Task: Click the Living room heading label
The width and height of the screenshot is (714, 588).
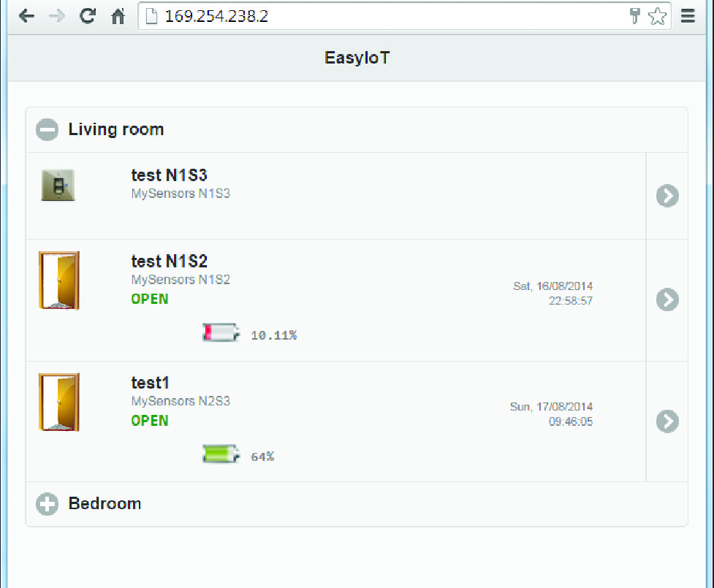Action: (x=116, y=129)
